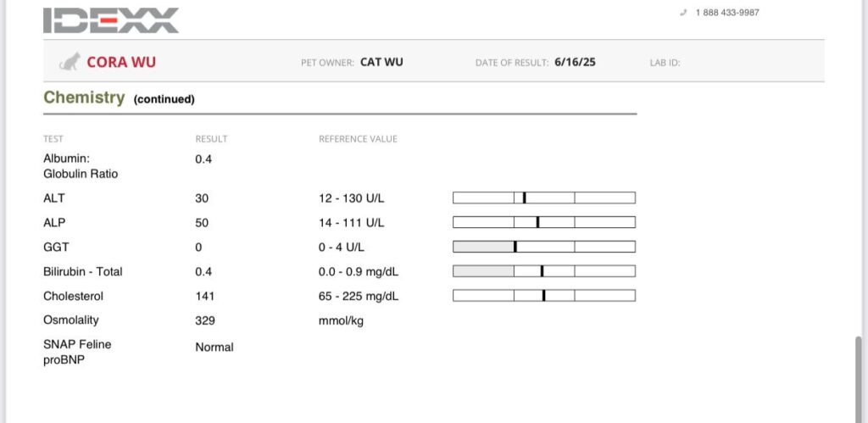Click the Albumin: Globulin Ratio row label
This screenshot has height=423, width=868.
(81, 166)
